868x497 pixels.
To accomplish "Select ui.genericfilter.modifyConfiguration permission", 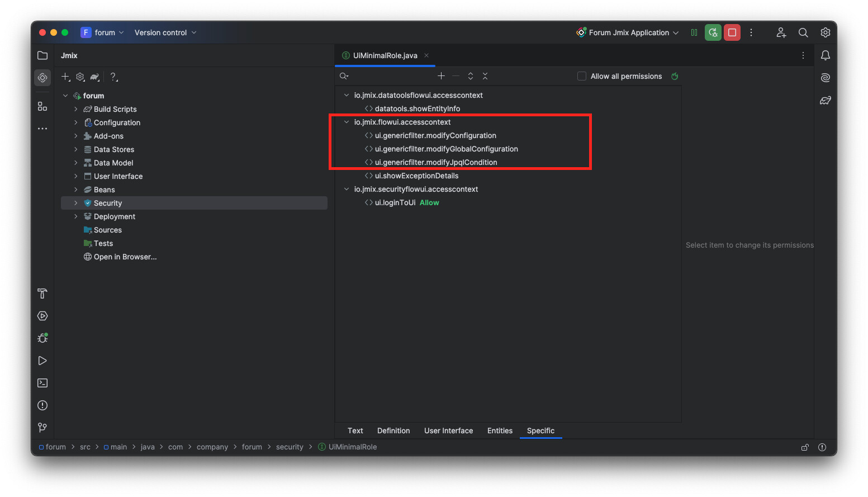I will 435,135.
